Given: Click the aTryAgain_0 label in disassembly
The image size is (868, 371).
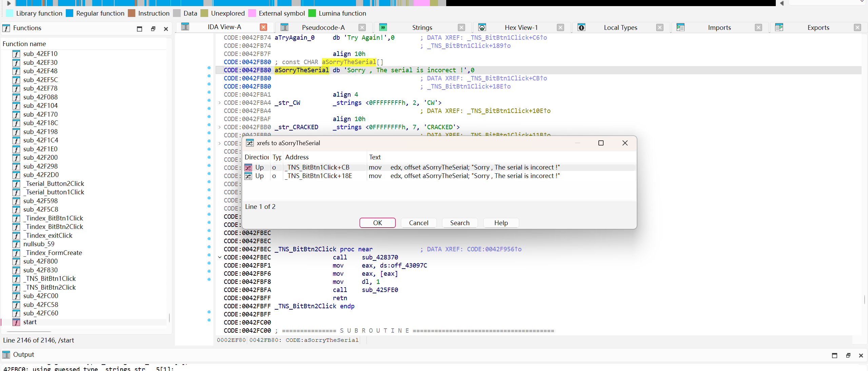Looking at the screenshot, I should 294,38.
